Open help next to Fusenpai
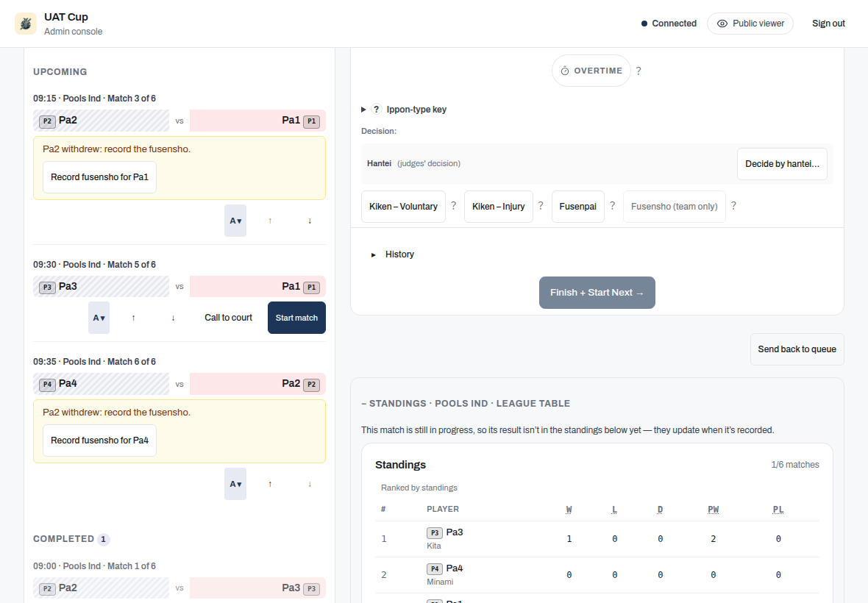 (x=613, y=206)
